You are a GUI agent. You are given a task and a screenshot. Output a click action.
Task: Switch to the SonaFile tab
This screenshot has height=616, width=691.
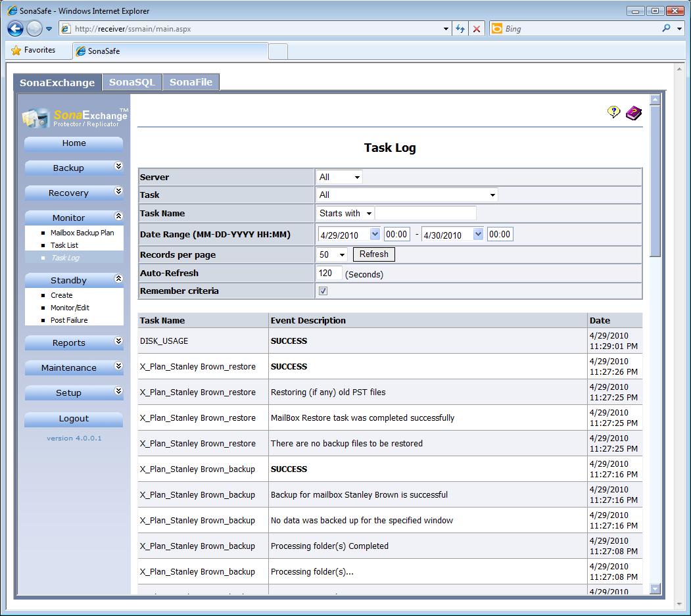point(191,82)
